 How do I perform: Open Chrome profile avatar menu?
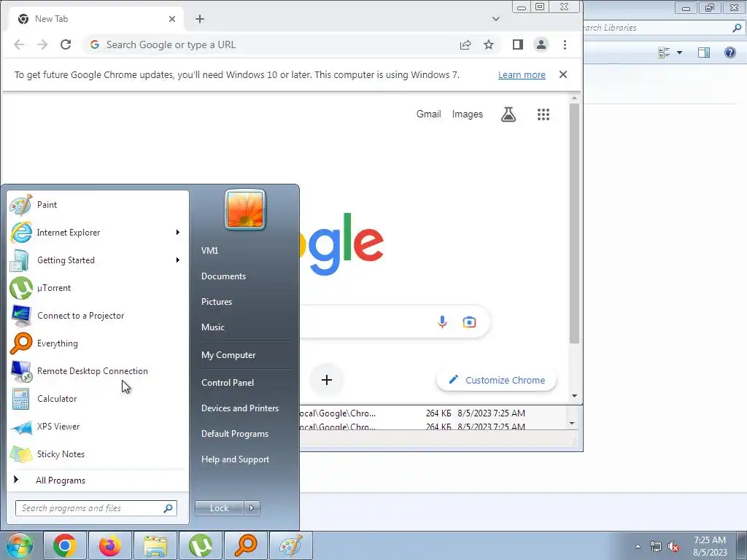click(x=541, y=44)
